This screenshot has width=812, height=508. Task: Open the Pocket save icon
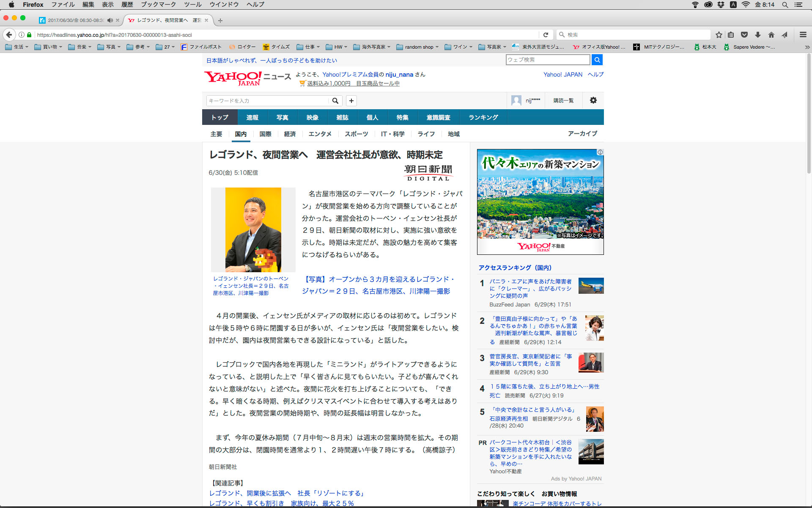click(744, 35)
